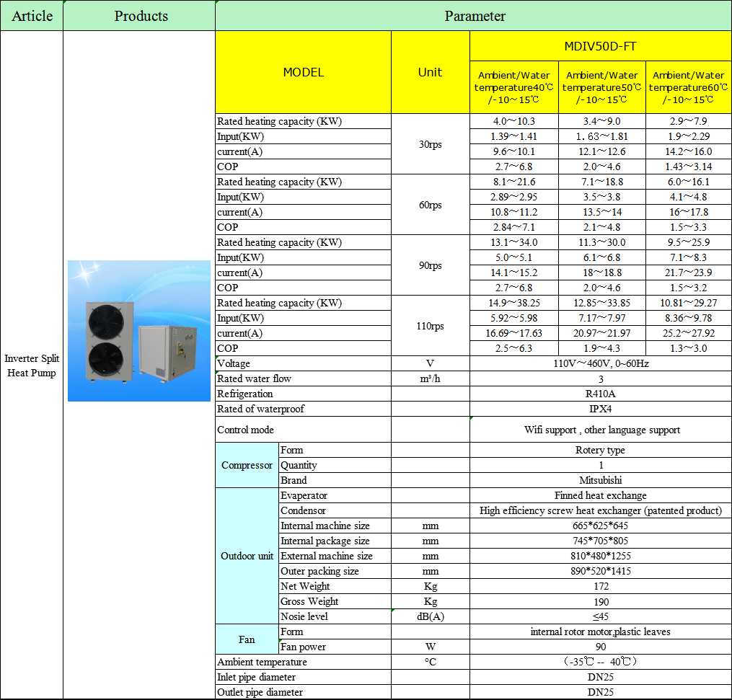
Task: Select the value '21.7~23.9'
Action: pyautogui.click(x=689, y=273)
